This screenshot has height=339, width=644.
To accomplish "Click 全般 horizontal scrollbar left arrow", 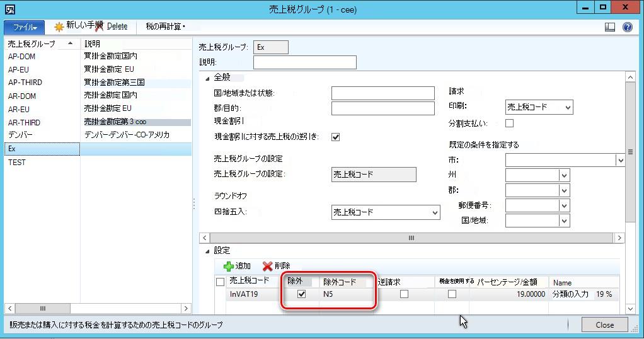I will pos(205,238).
